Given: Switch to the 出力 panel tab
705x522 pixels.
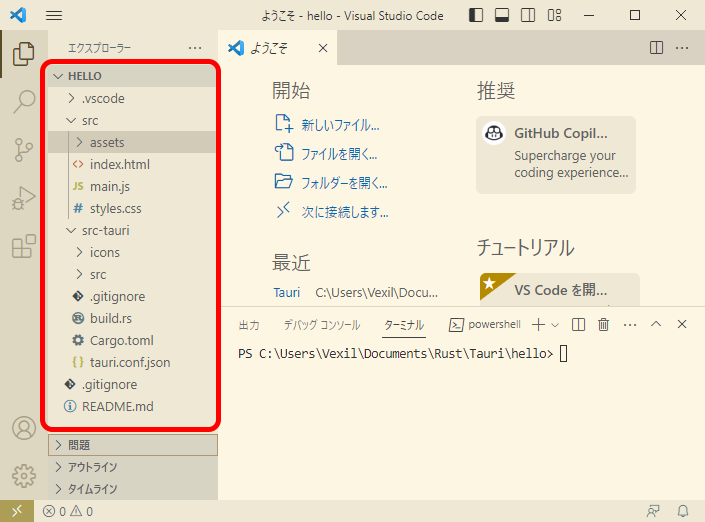Looking at the screenshot, I should (x=249, y=325).
